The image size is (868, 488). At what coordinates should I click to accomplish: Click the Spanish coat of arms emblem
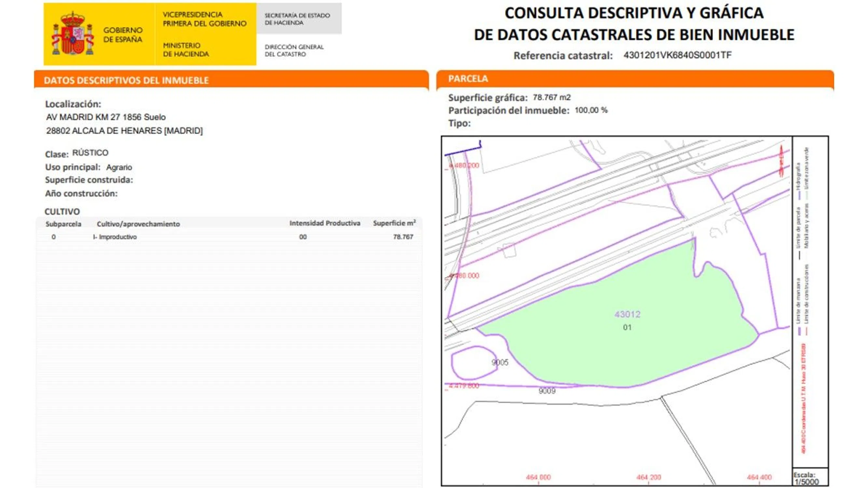[x=72, y=34]
